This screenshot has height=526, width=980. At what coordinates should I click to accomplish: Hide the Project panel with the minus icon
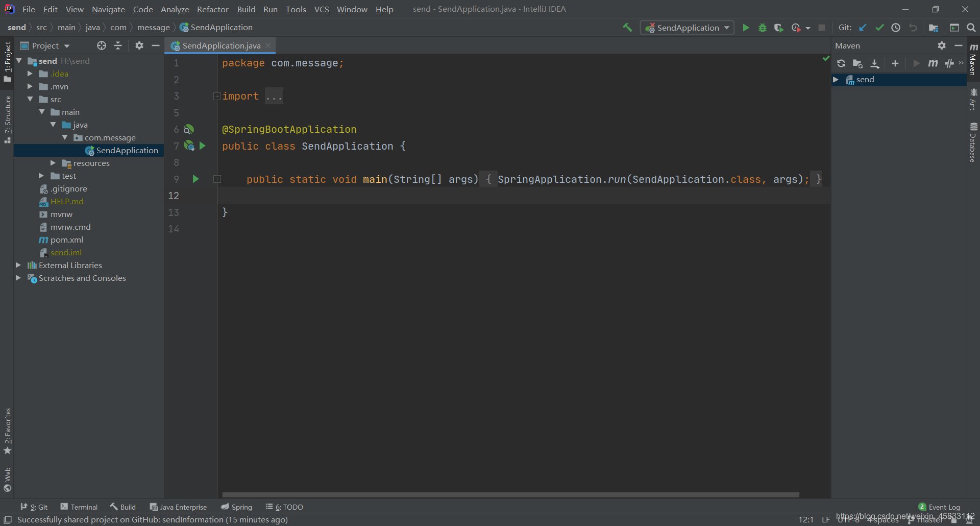[156, 45]
